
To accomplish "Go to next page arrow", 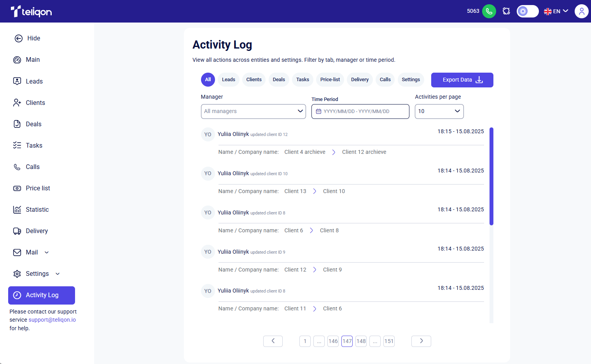I will point(421,341).
